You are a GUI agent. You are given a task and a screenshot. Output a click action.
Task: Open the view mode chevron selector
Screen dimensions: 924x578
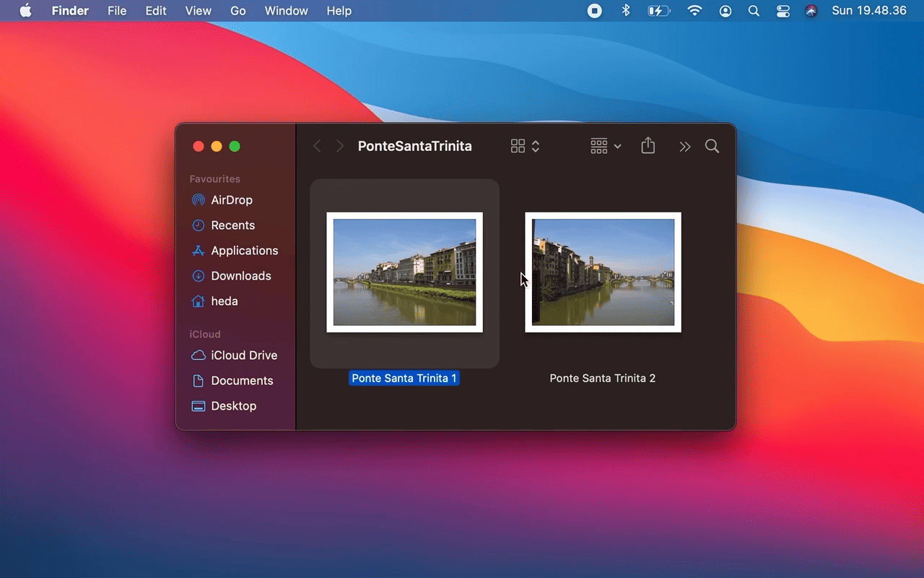tap(536, 146)
